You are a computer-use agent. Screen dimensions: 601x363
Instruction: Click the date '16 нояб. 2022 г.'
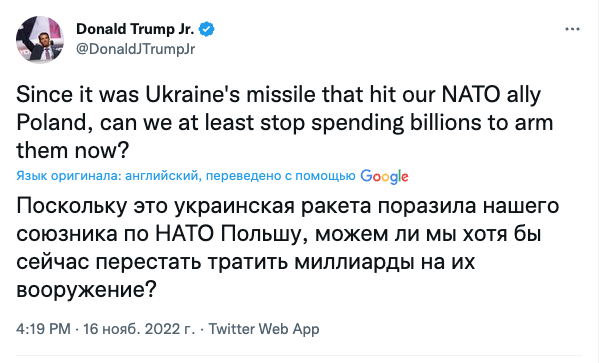139,329
